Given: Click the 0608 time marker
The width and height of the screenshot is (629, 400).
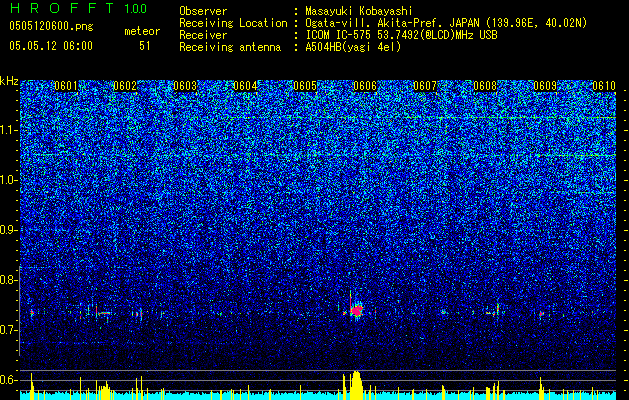Looking at the screenshot, I should pyautogui.click(x=485, y=86).
